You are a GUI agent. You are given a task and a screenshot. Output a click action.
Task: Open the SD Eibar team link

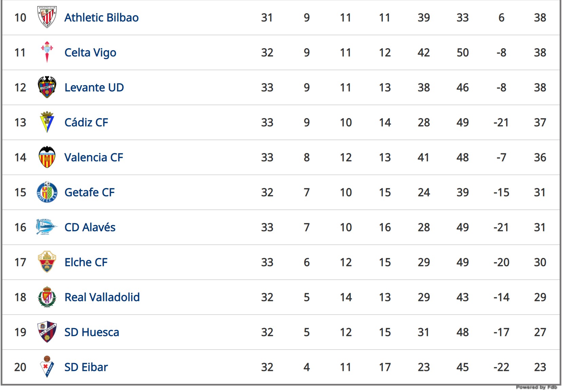click(86, 367)
